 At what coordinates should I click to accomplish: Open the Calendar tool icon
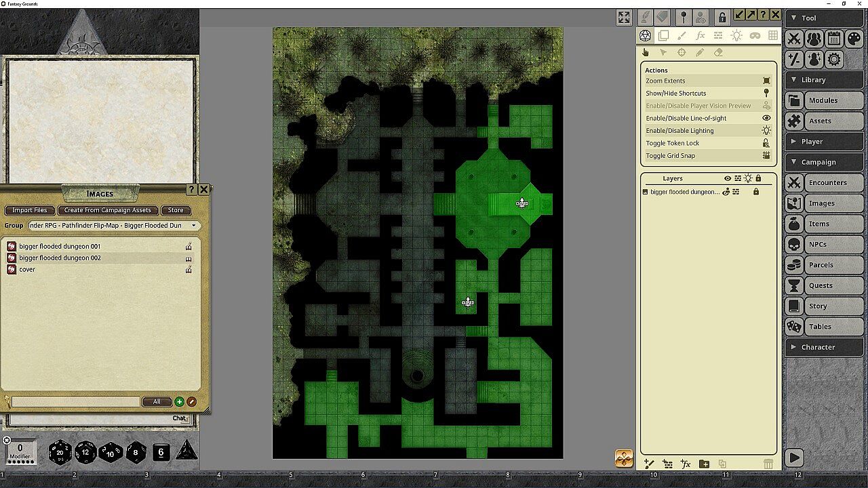[x=834, y=39]
